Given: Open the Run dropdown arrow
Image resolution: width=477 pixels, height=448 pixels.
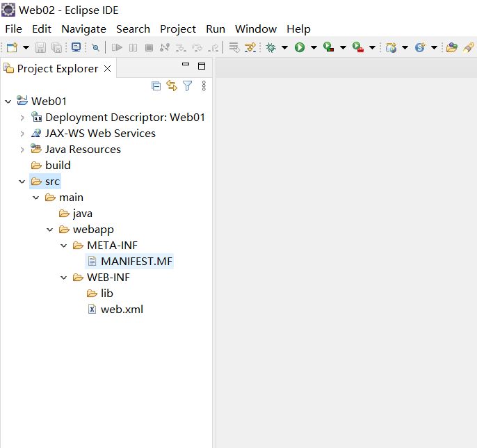Looking at the screenshot, I should 314,47.
